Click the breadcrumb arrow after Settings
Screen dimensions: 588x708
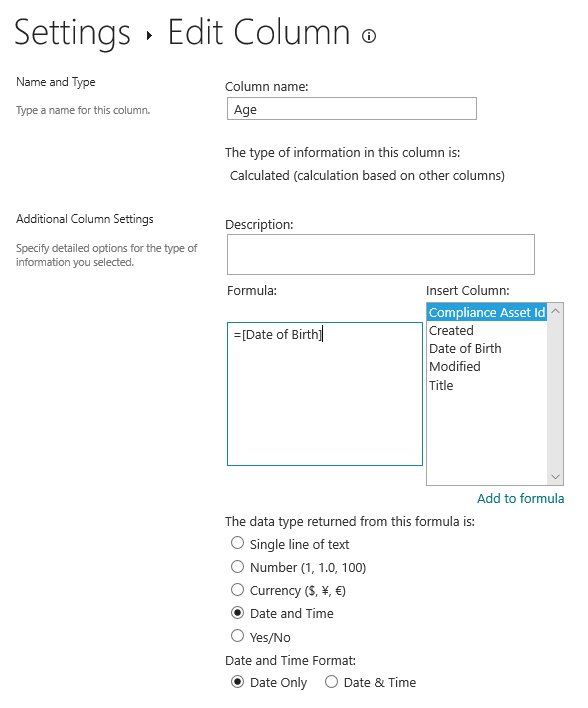click(149, 35)
